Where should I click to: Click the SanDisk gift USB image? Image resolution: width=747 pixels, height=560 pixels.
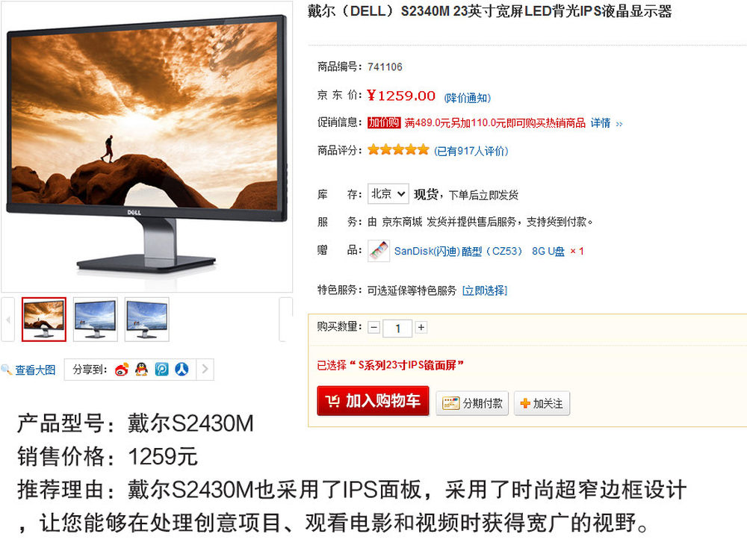click(379, 250)
